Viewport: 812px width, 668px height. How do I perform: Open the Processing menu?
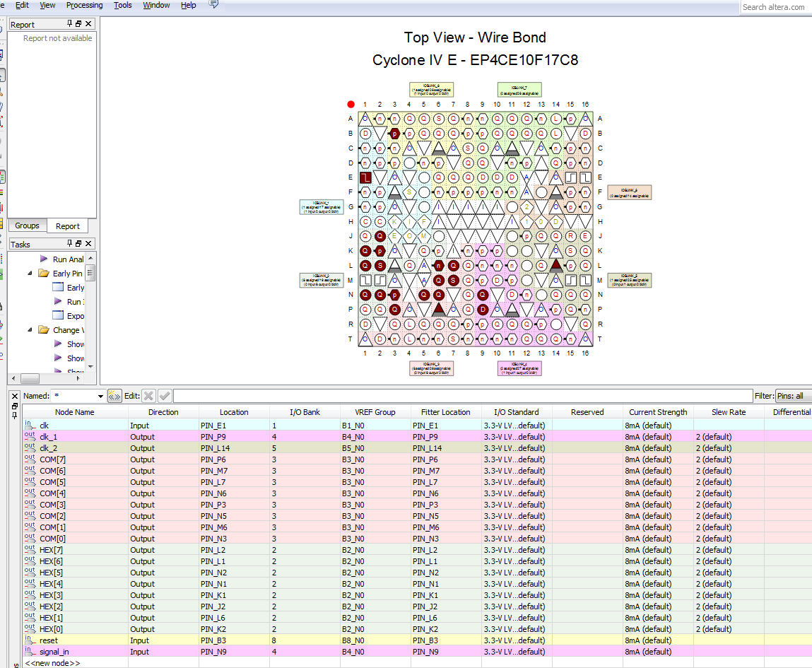(x=84, y=5)
